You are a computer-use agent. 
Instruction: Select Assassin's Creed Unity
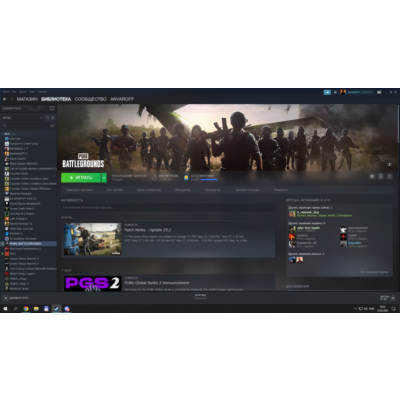(24, 144)
